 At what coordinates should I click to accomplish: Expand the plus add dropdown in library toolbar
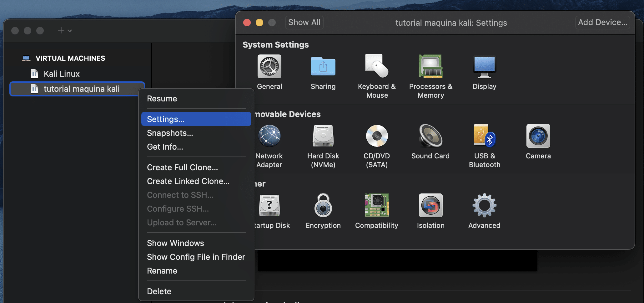64,30
